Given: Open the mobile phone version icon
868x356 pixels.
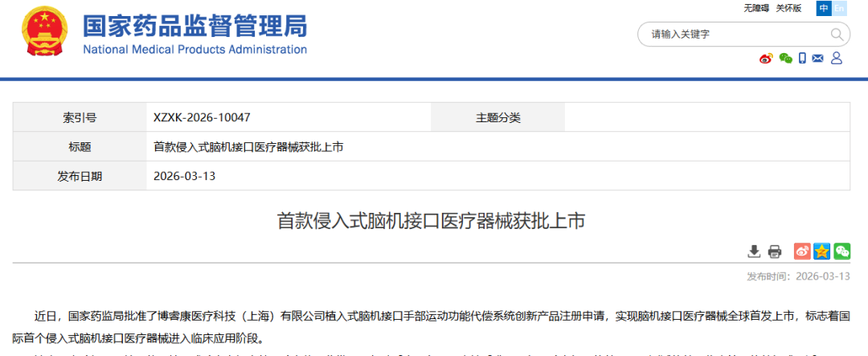Looking at the screenshot, I should click(x=802, y=58).
